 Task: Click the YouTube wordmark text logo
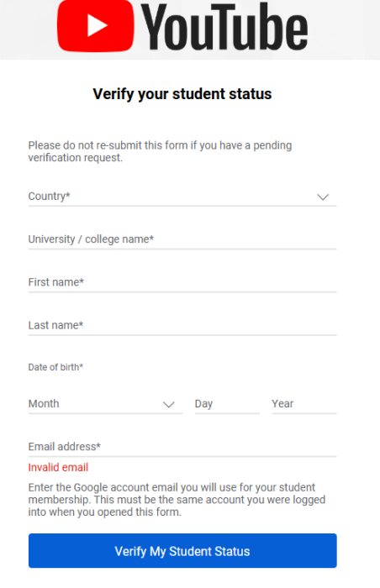(x=224, y=26)
